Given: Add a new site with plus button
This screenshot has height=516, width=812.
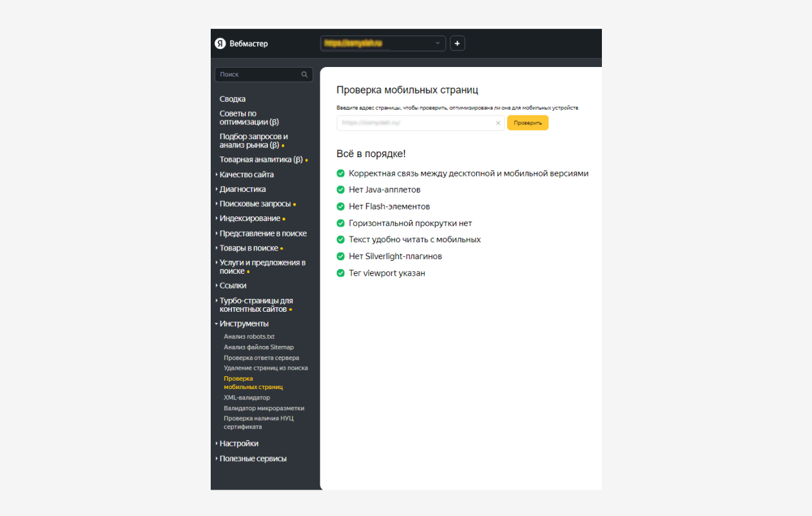Looking at the screenshot, I should click(x=458, y=43).
